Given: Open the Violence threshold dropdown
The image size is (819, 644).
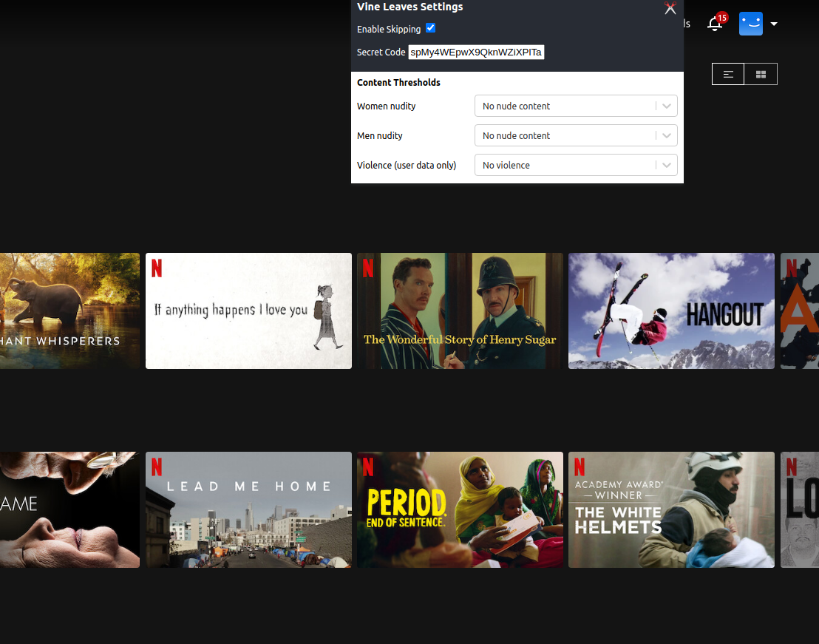Looking at the screenshot, I should 576,165.
